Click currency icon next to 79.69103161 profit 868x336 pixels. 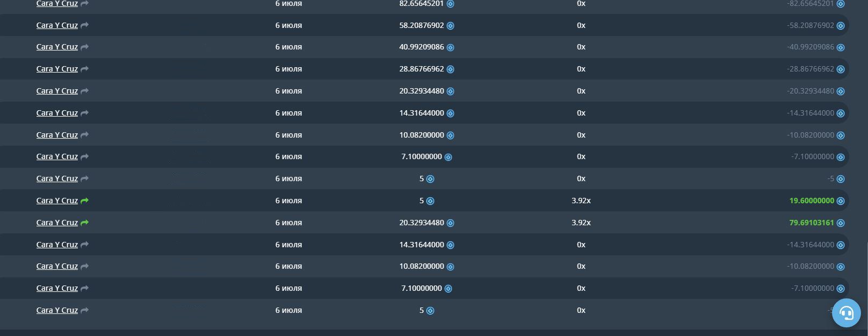coord(841,223)
